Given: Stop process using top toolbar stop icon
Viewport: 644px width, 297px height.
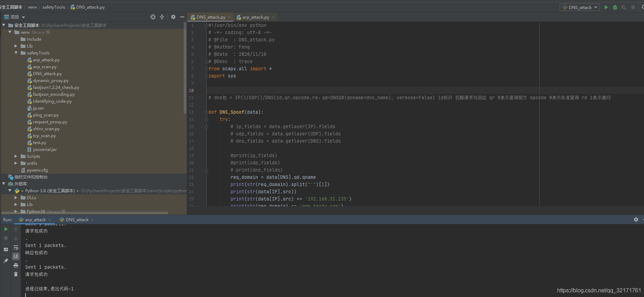Looking at the screenshot, I should (x=633, y=7).
